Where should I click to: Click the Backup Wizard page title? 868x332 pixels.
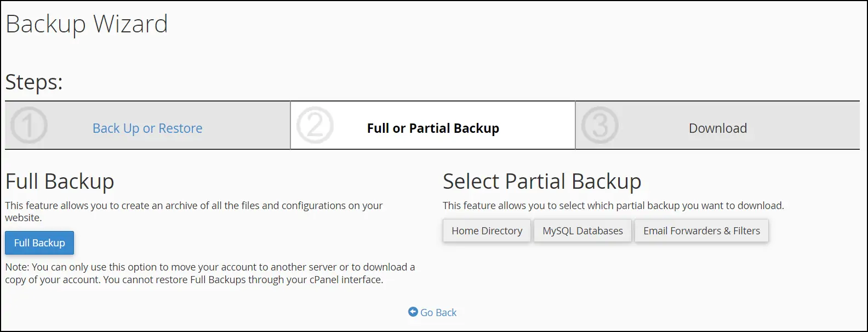click(87, 24)
